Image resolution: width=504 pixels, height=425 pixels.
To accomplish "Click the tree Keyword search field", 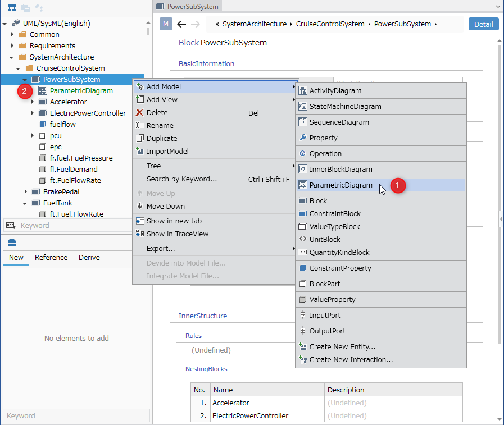I will (74, 225).
